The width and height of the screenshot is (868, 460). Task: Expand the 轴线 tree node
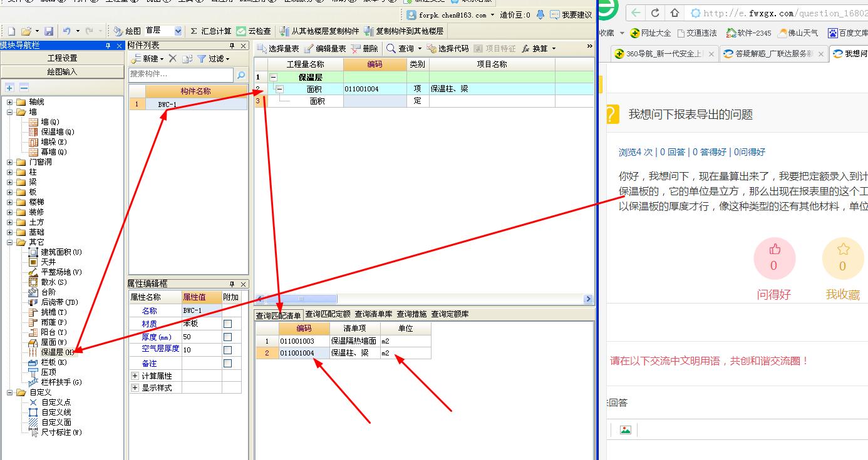[9, 102]
